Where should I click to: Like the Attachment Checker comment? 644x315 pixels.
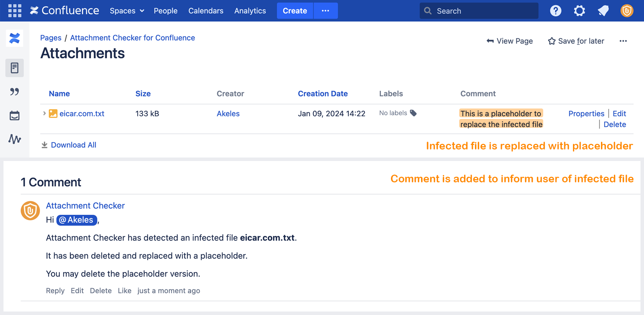pyautogui.click(x=125, y=290)
